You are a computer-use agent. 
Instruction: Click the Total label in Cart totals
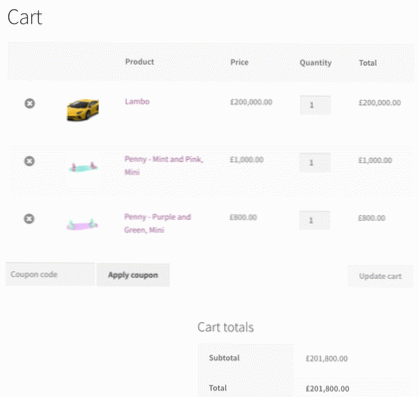tap(218, 388)
